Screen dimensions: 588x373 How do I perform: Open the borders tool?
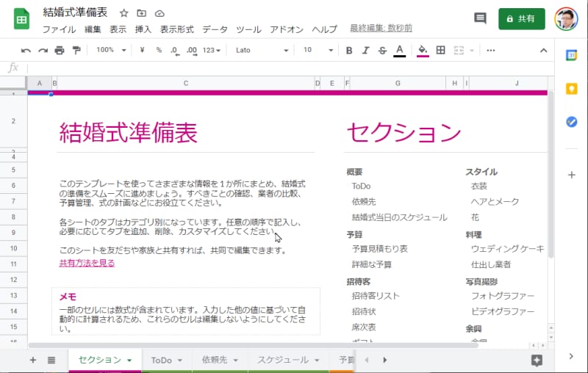point(440,50)
